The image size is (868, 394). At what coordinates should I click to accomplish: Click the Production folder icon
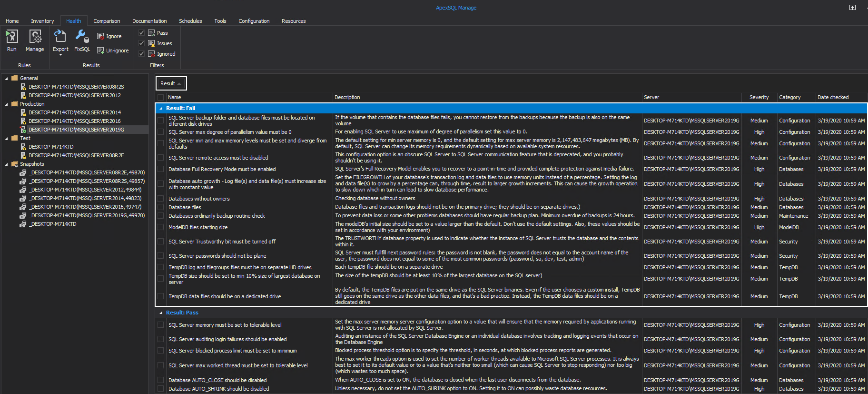pyautogui.click(x=14, y=104)
